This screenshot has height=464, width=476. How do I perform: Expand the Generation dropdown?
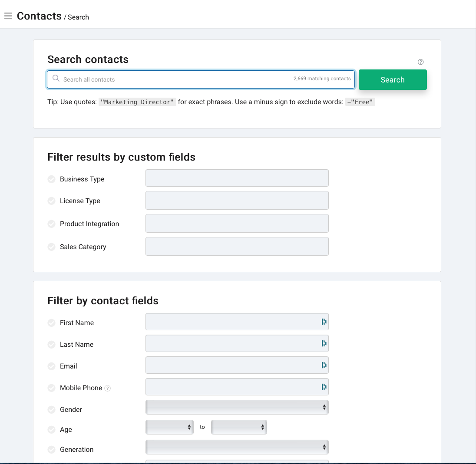click(x=237, y=448)
